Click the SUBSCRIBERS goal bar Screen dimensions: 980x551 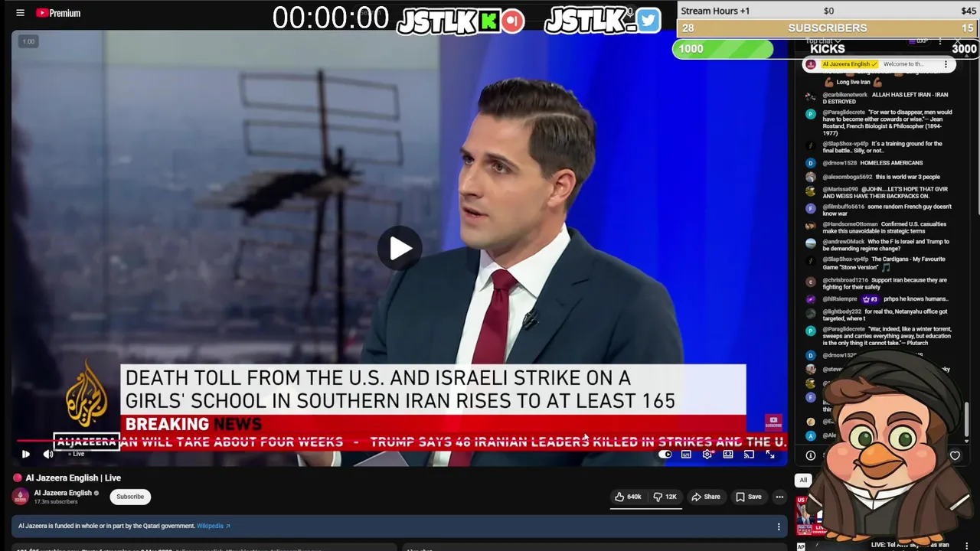pyautogui.click(x=828, y=28)
